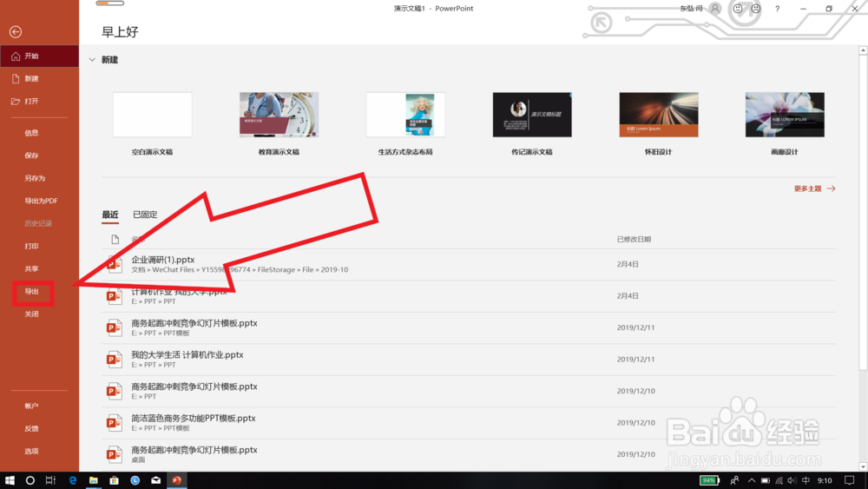The image size is (868, 489).
Task: Open 商务起跑冲刺竞争幻灯片模板.pptx dated 2019/12/11
Action: click(x=469, y=327)
